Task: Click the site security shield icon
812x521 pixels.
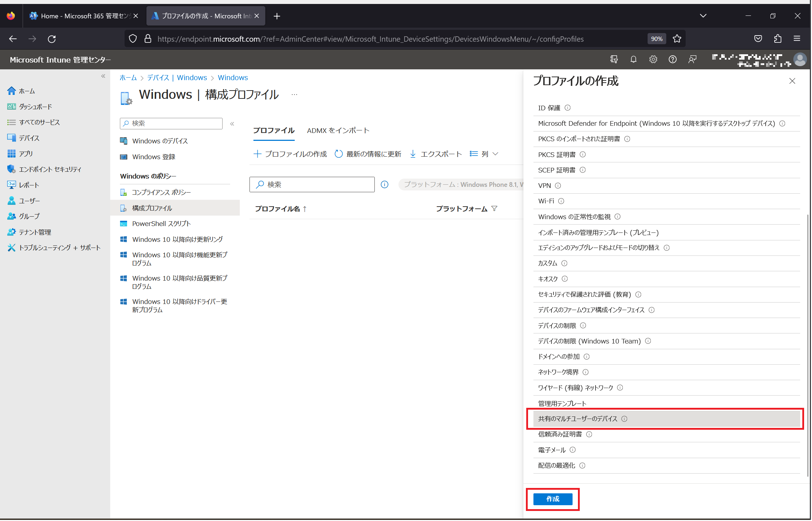Action: coord(133,39)
